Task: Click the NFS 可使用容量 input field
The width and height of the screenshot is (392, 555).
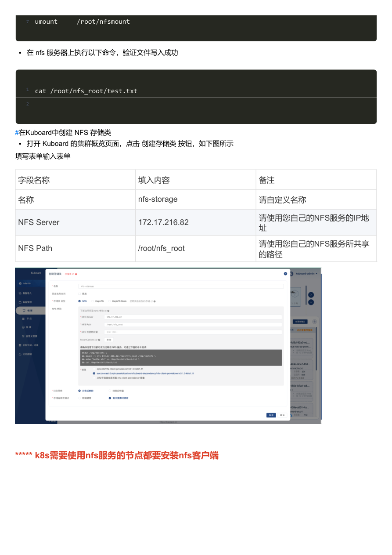Action: click(193, 332)
